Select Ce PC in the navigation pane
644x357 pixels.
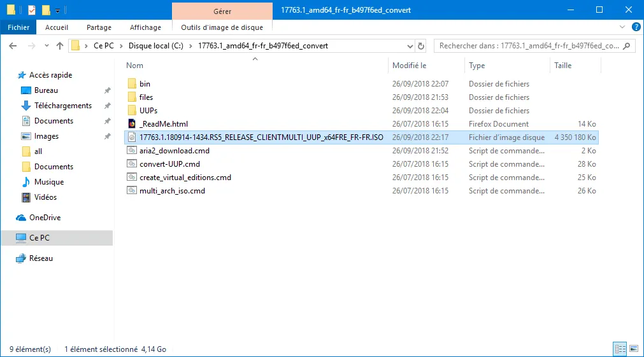[57, 238]
